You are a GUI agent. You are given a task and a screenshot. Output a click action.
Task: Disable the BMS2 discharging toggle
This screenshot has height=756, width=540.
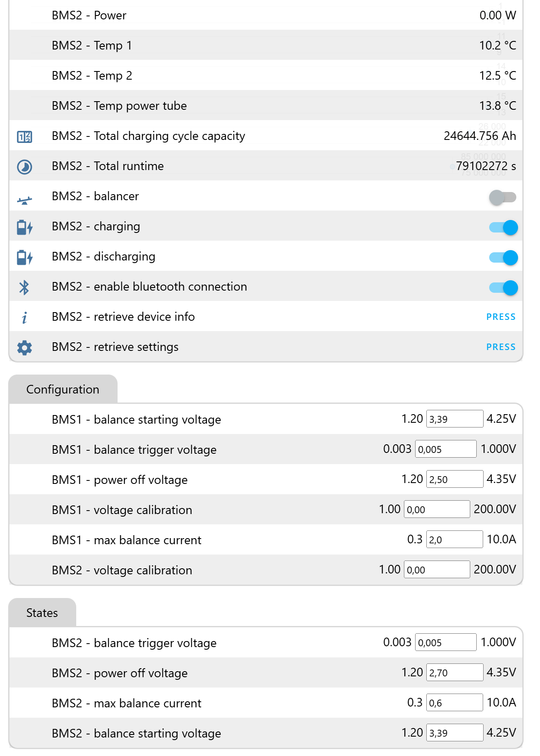(x=503, y=257)
